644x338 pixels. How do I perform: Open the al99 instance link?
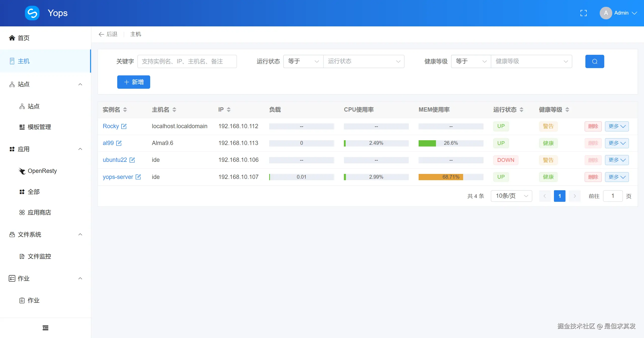(108, 143)
